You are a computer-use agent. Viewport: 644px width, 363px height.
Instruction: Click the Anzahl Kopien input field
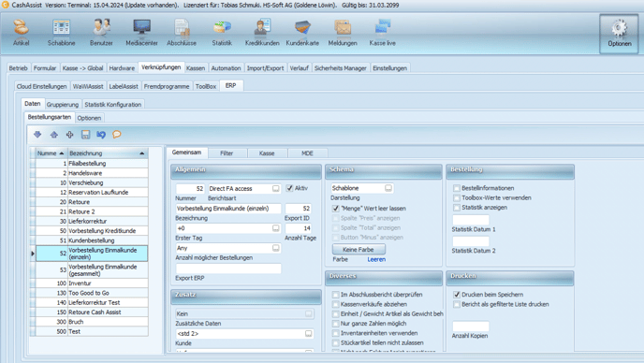tap(471, 327)
